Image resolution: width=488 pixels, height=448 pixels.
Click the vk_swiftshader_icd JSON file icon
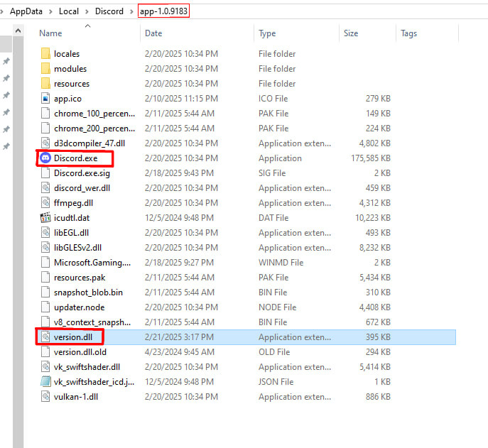[45, 382]
